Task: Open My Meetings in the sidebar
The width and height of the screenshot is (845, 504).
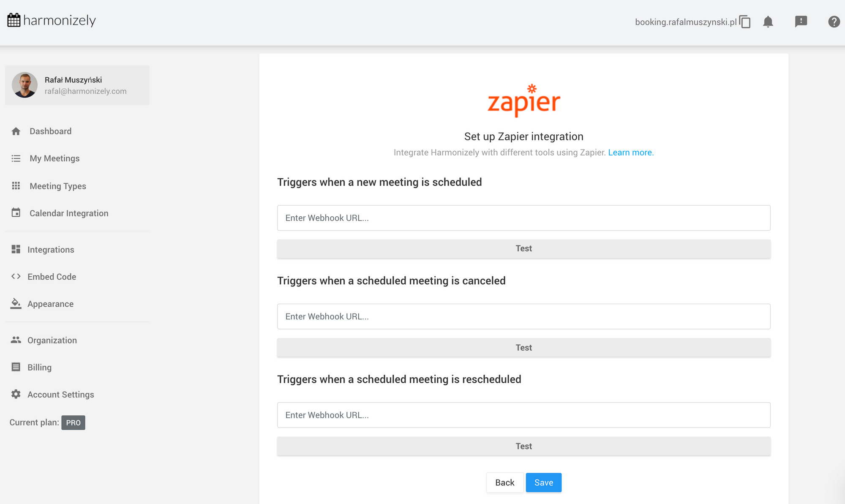Action: pos(55,158)
